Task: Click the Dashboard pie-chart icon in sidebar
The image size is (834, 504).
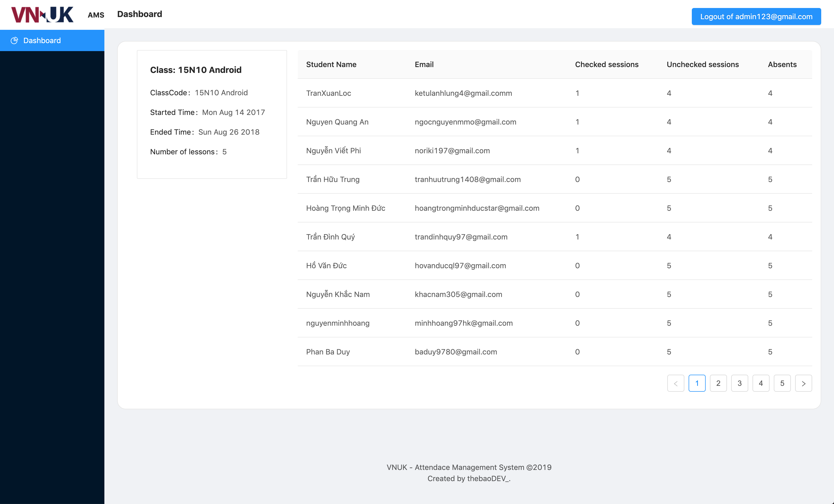Action: [14, 41]
